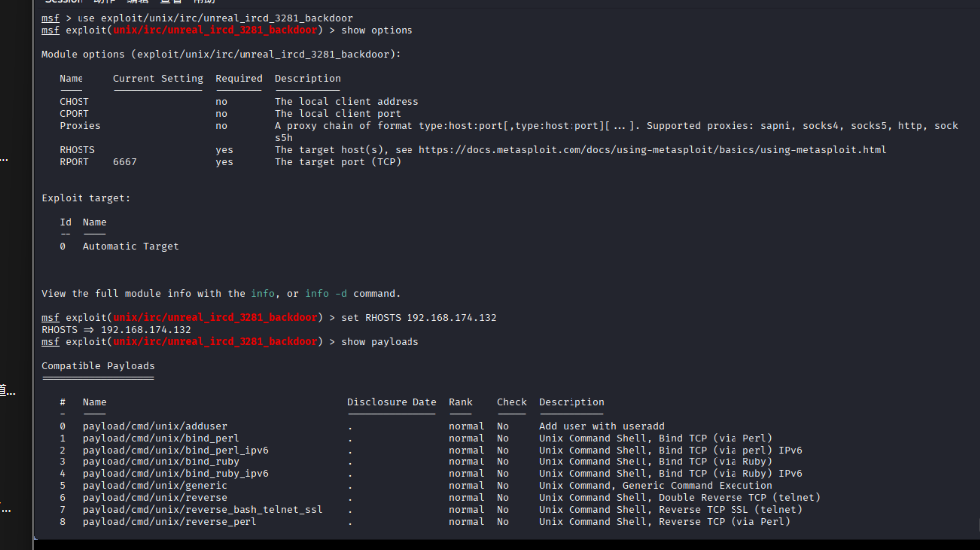Click the 'Exploit target:' heading
The image size is (980, 550).
click(x=86, y=198)
